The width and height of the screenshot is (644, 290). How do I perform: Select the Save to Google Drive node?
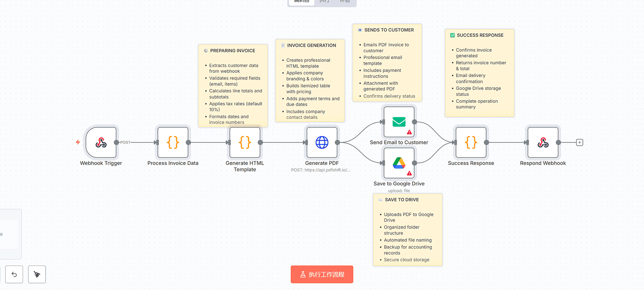click(x=399, y=163)
